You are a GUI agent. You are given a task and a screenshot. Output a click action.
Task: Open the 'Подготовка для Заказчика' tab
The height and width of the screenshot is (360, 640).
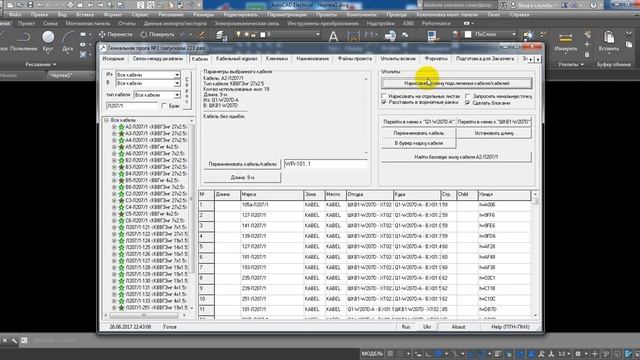tap(484, 59)
